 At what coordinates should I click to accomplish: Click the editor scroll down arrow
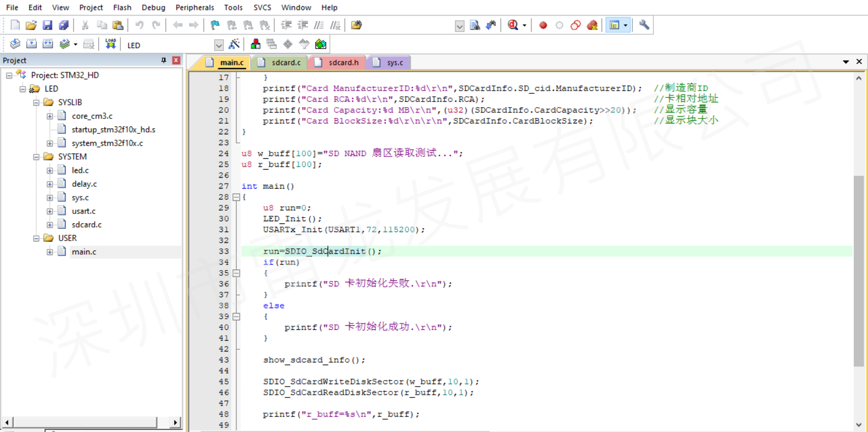859,425
